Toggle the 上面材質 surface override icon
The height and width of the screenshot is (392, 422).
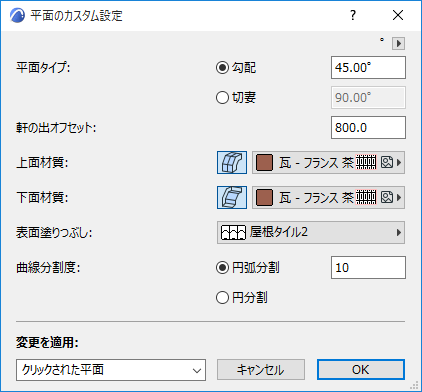click(x=232, y=162)
